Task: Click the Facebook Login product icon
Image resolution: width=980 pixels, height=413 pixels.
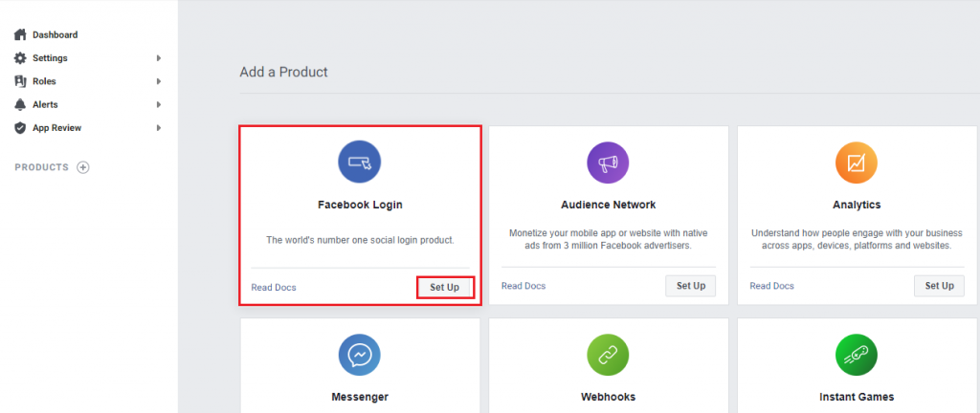Action: click(360, 163)
